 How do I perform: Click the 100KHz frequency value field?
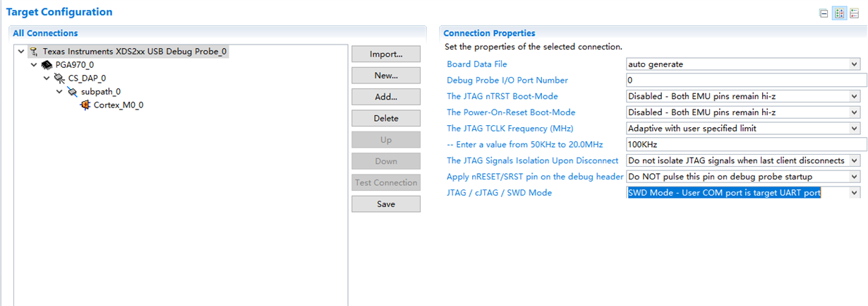tap(745, 145)
